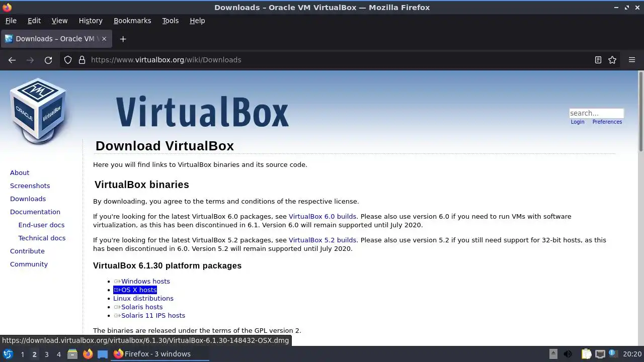
Task: Open the Edit menu
Action: click(34, 21)
